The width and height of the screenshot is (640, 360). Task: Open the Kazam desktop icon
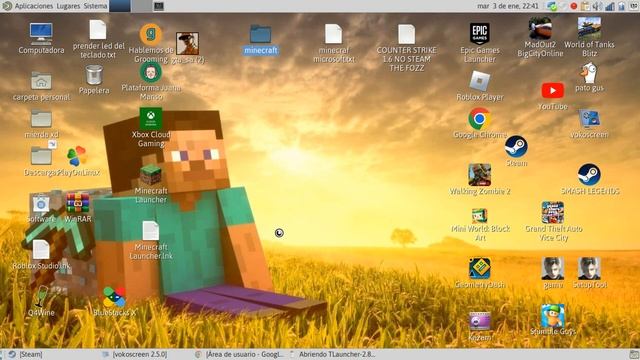[x=480, y=321]
